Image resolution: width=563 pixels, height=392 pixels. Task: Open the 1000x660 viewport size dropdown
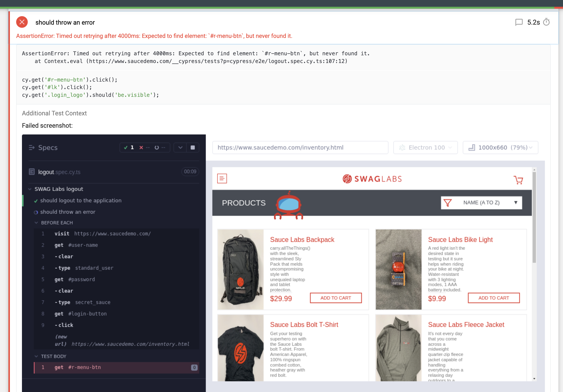500,147
